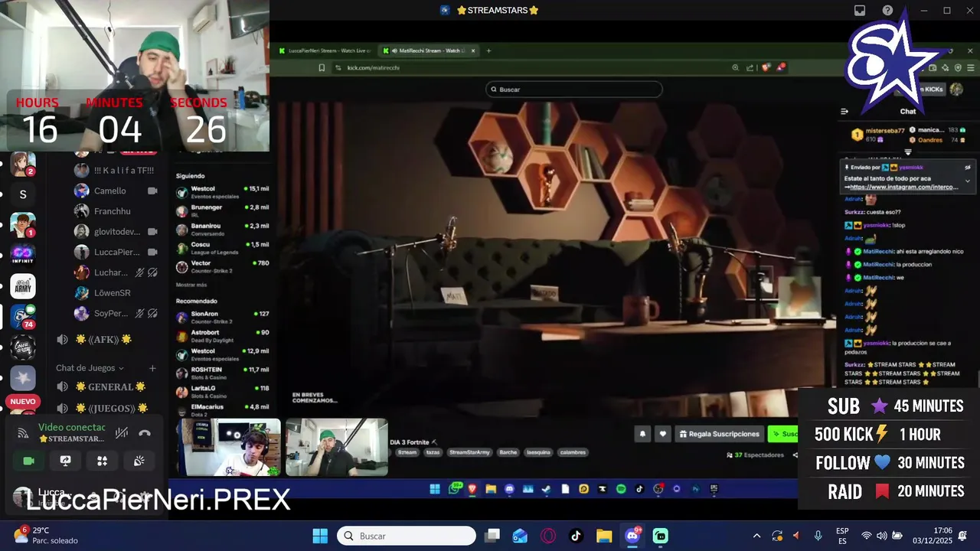Open voice connection signal info icon

pyautogui.click(x=23, y=433)
